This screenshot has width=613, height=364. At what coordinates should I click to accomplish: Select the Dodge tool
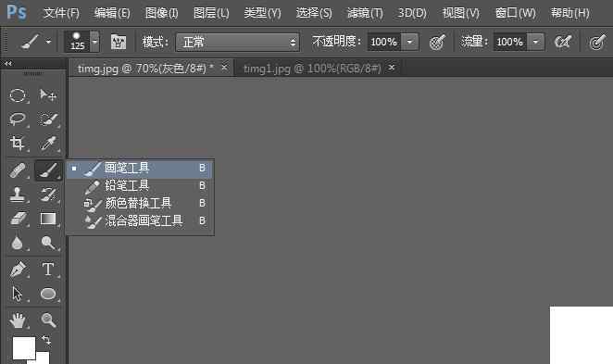coord(48,243)
